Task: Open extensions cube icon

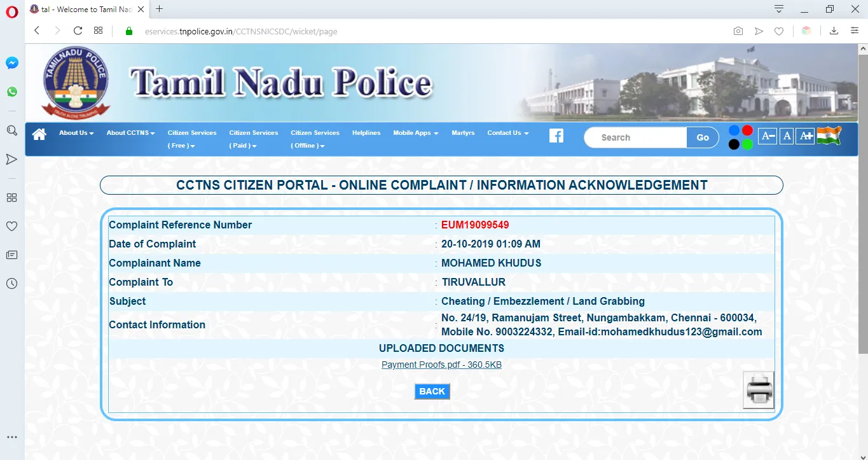Action: (806, 31)
